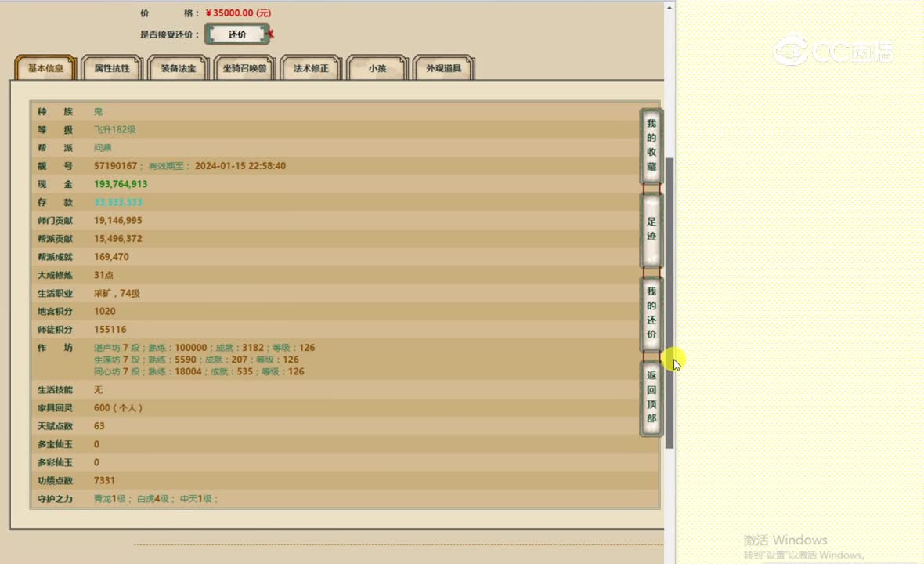Click the 帮派 guild name value
Screen dimensions: 924x564
pos(103,148)
